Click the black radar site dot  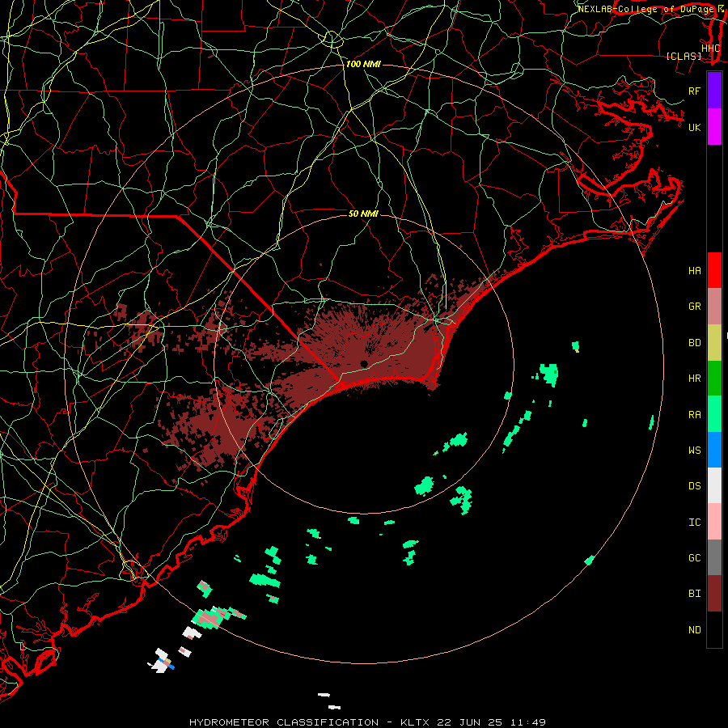(x=364, y=363)
